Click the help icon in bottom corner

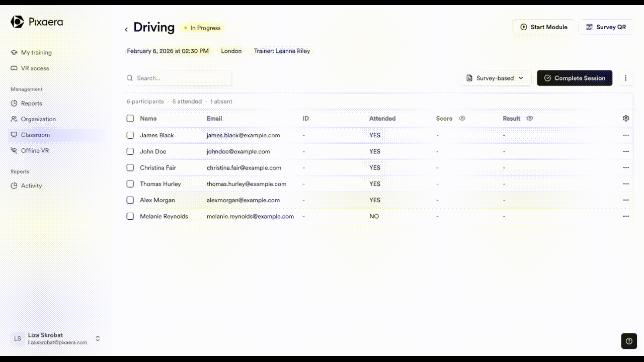(629, 341)
